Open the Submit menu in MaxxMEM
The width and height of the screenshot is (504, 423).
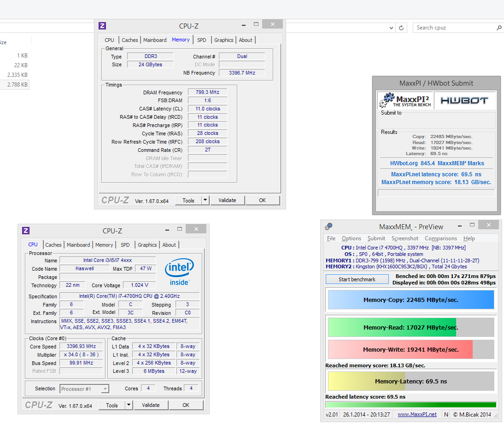click(376, 238)
